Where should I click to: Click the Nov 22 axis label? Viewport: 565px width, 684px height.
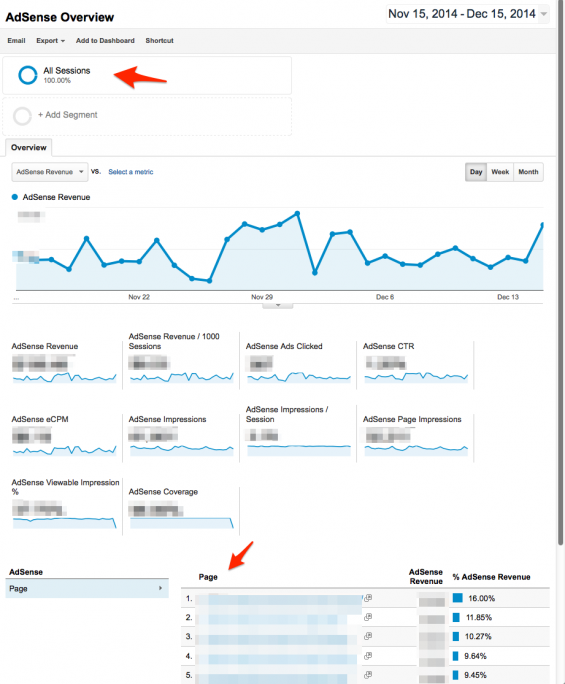[139, 297]
